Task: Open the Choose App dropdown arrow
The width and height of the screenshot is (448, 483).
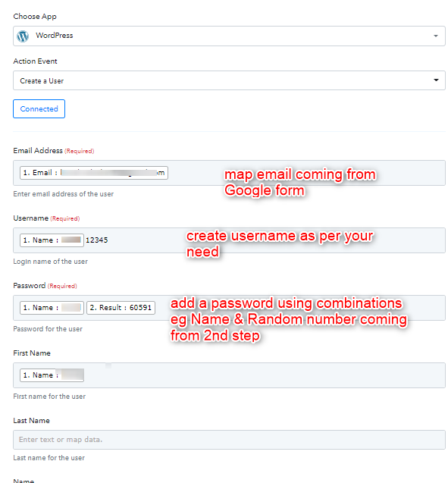Action: tap(435, 36)
